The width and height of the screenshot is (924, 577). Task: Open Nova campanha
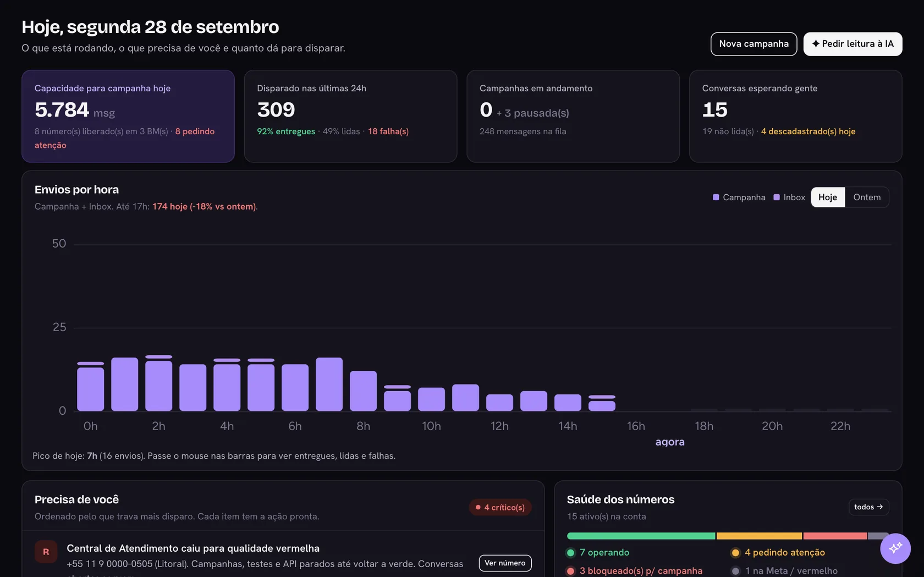pyautogui.click(x=754, y=44)
